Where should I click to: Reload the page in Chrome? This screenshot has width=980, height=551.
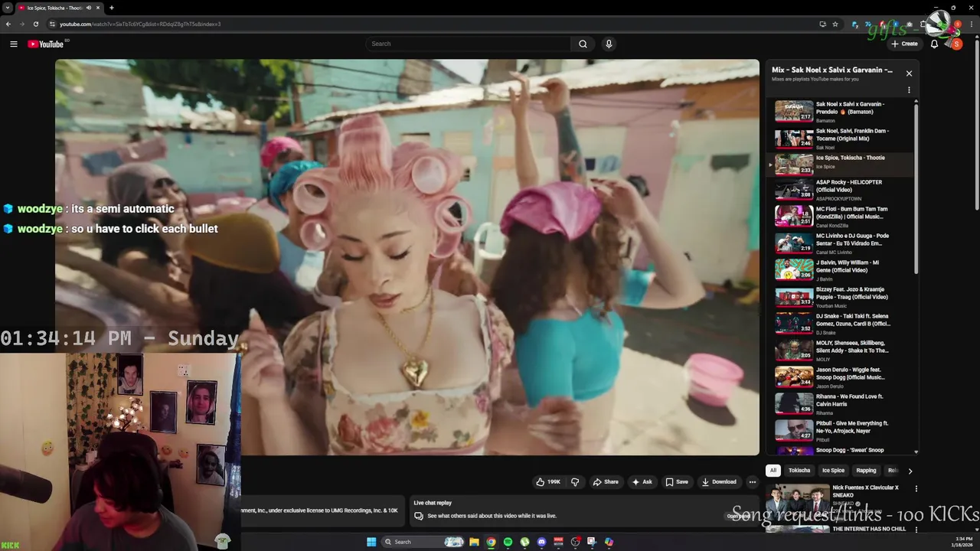35,24
